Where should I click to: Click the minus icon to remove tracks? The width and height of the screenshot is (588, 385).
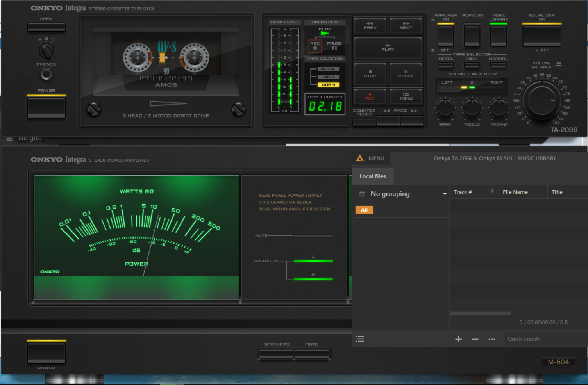pyautogui.click(x=475, y=339)
